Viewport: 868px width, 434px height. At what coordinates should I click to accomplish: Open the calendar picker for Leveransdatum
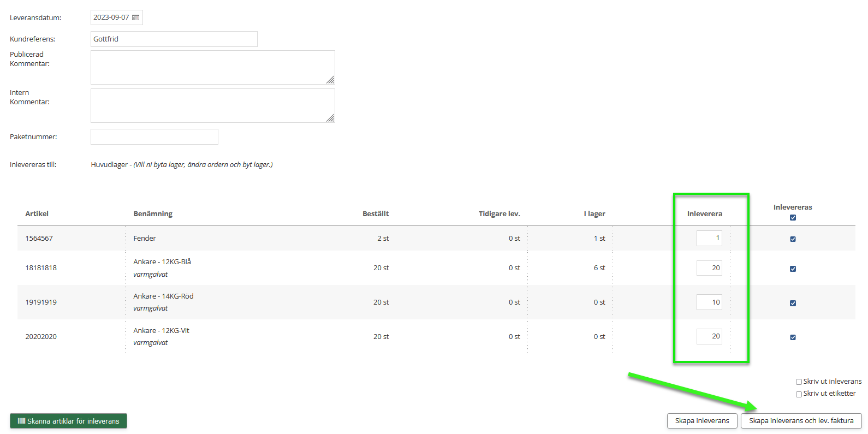pyautogui.click(x=136, y=17)
